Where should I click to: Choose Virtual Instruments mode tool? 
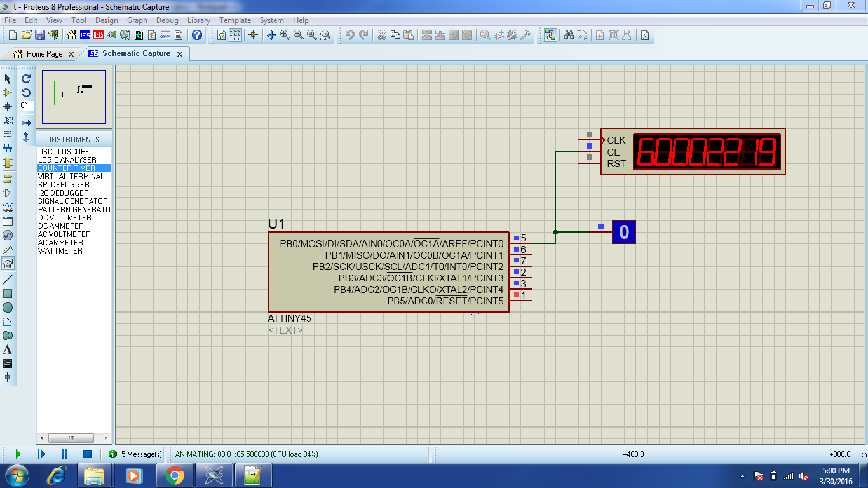point(8,263)
